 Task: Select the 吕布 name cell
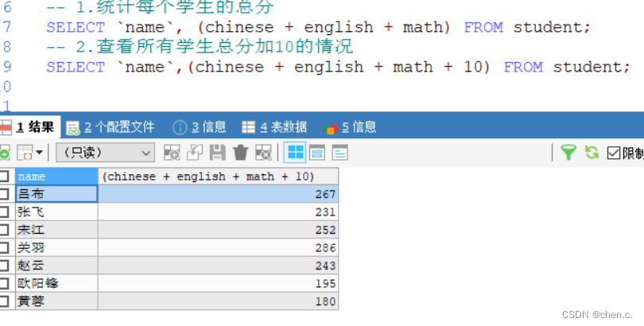56,194
